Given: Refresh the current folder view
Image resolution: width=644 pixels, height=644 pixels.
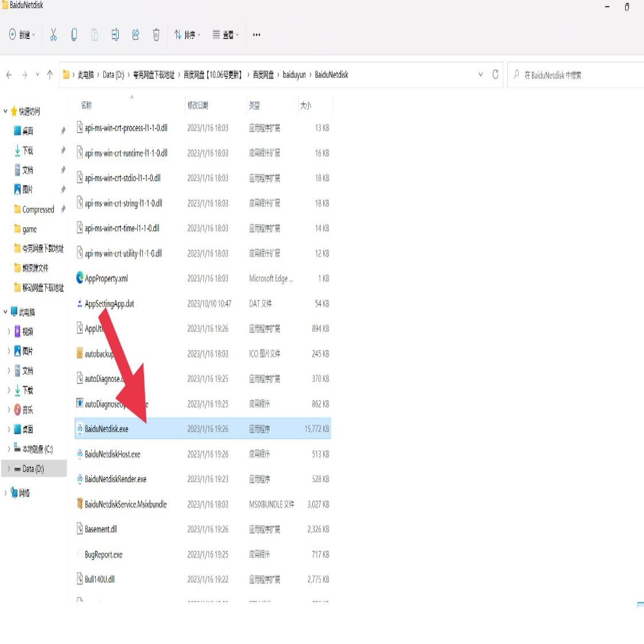Looking at the screenshot, I should click(495, 75).
